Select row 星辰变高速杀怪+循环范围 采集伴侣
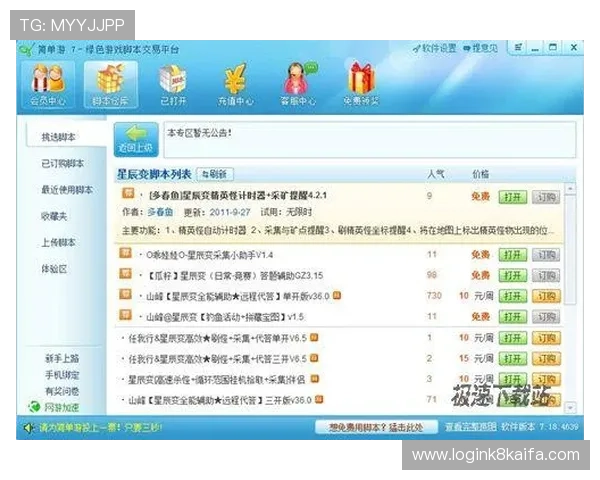Image resolution: width=600 pixels, height=480 pixels. [339, 379]
